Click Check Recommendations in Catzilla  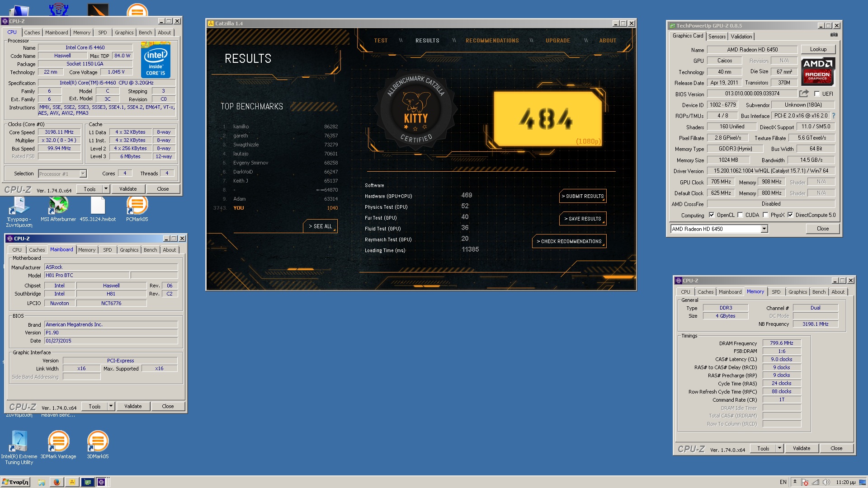tap(569, 241)
